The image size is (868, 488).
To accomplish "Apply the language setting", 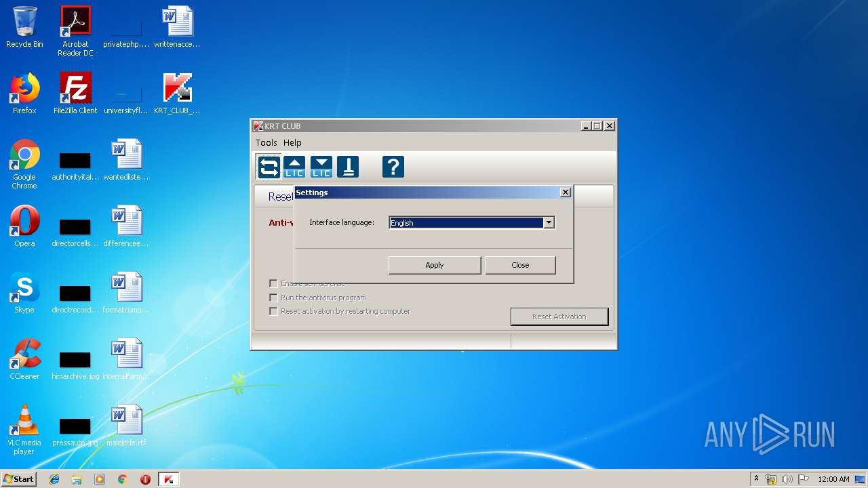I will pyautogui.click(x=435, y=265).
